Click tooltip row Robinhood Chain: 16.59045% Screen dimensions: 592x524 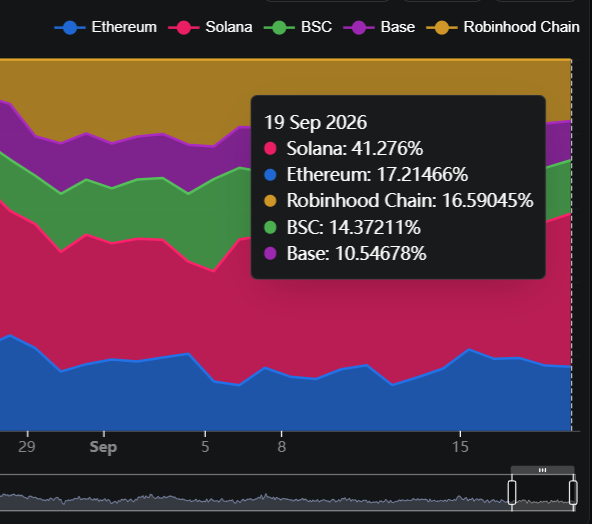tap(399, 200)
